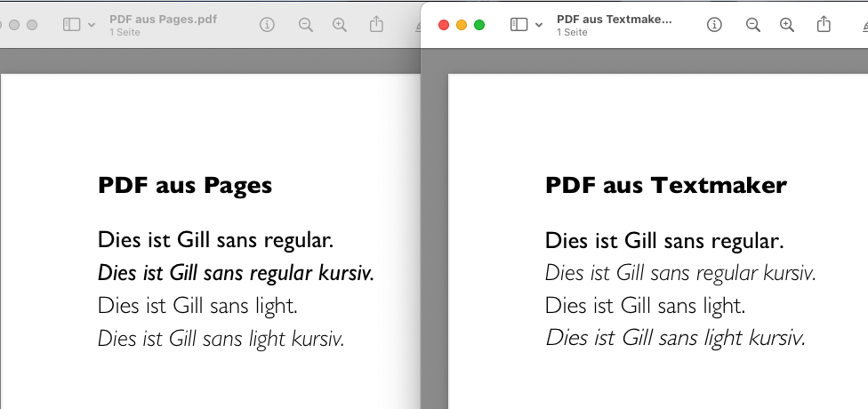Zoom out in Textmaker PDF window

pyautogui.click(x=753, y=24)
